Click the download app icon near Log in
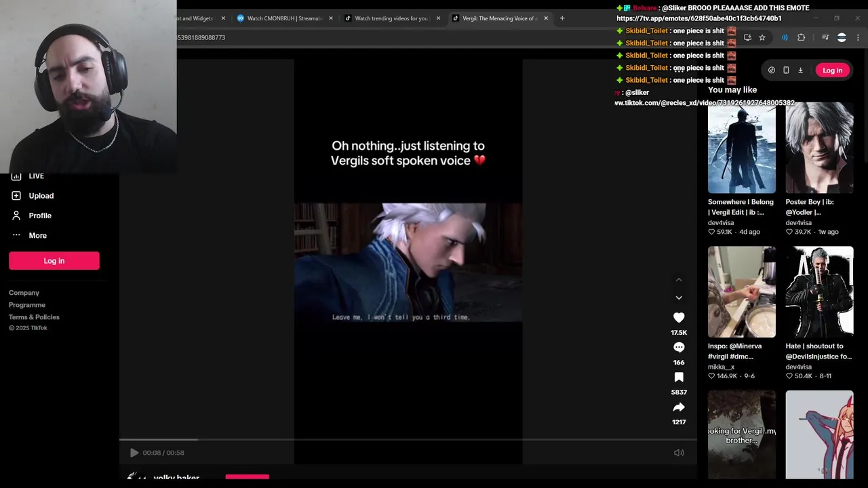 800,70
